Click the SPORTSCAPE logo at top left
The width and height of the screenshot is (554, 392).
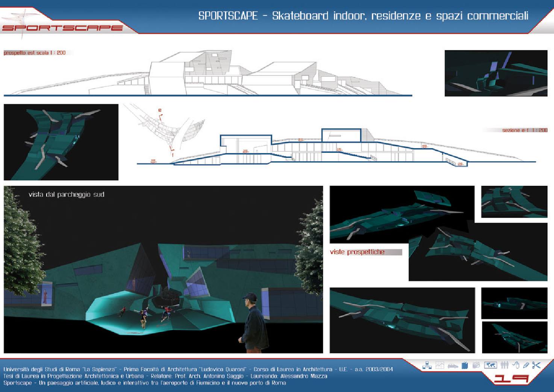[62, 27]
